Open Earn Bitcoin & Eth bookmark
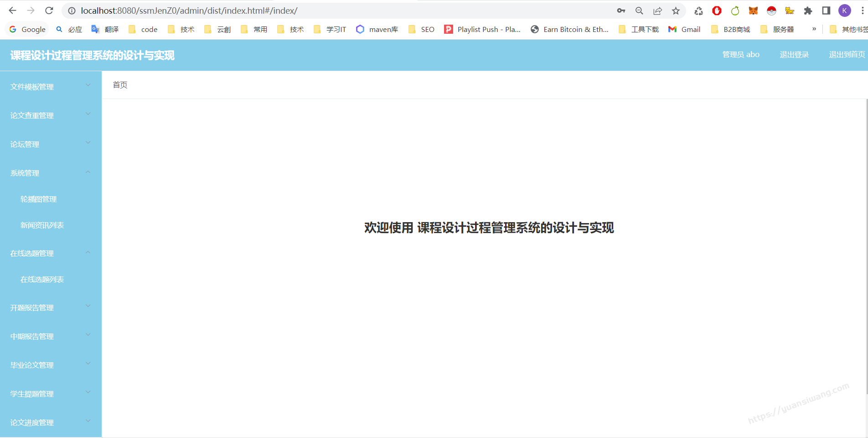 click(x=570, y=29)
